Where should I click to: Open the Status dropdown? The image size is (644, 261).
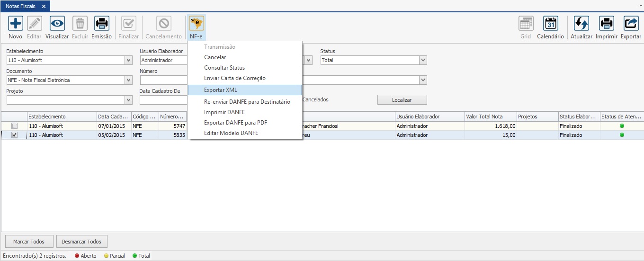[423, 60]
